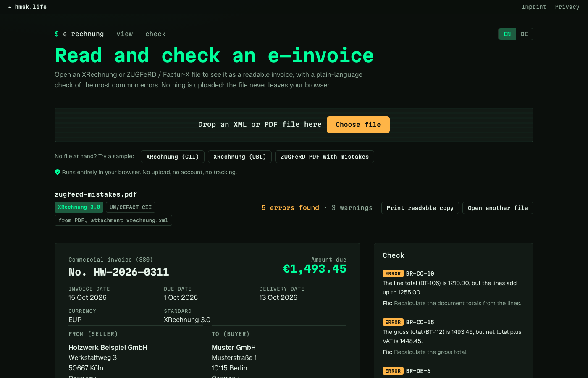The width and height of the screenshot is (588, 378).
Task: Click the BR-CO-15 error code
Action: click(x=420, y=322)
